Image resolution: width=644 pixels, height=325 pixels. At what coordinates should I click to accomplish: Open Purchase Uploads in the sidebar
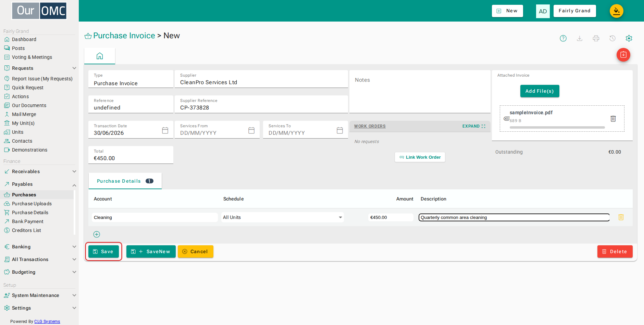click(x=32, y=204)
